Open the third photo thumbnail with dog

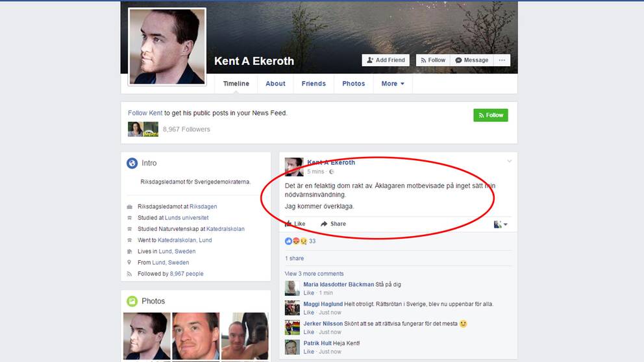pyautogui.click(x=245, y=336)
